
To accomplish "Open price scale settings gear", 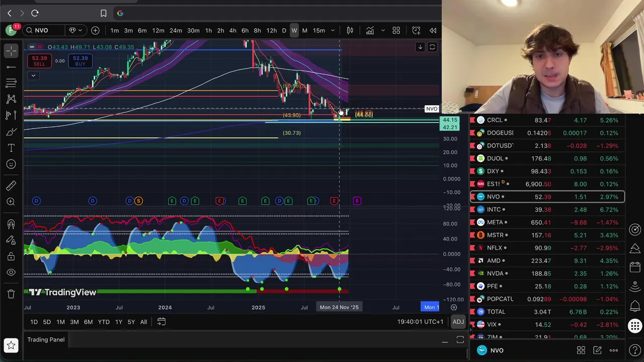I will coord(454,307).
